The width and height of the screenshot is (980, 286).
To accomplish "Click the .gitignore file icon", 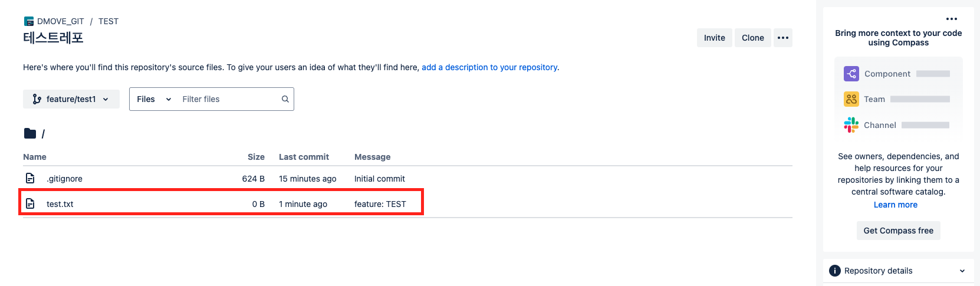I will click(x=30, y=179).
